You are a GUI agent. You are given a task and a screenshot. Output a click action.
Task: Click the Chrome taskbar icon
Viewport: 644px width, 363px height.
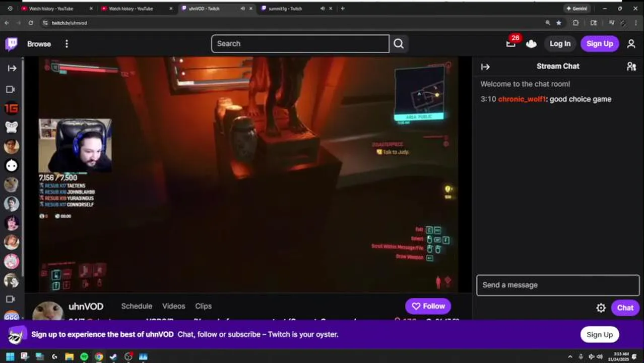tap(99, 357)
